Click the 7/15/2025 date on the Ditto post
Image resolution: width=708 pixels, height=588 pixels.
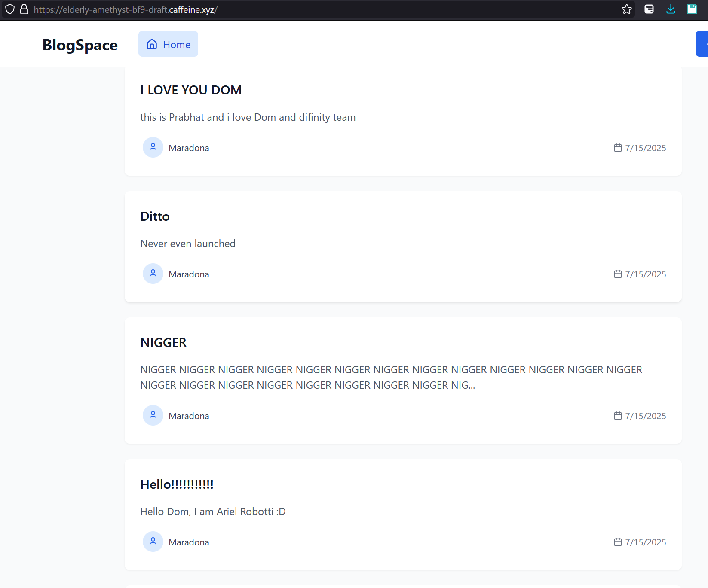(646, 274)
